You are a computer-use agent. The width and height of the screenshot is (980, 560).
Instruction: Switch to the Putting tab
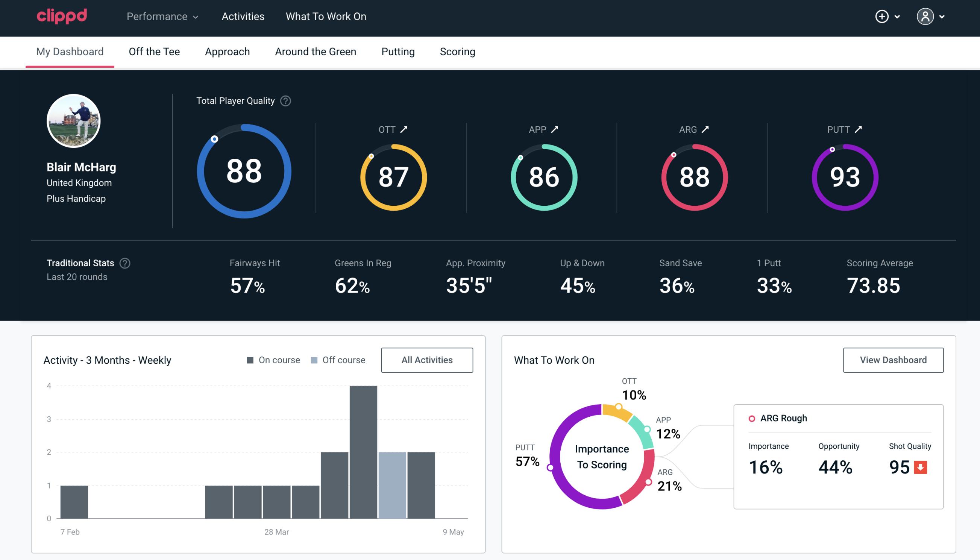pos(397,51)
